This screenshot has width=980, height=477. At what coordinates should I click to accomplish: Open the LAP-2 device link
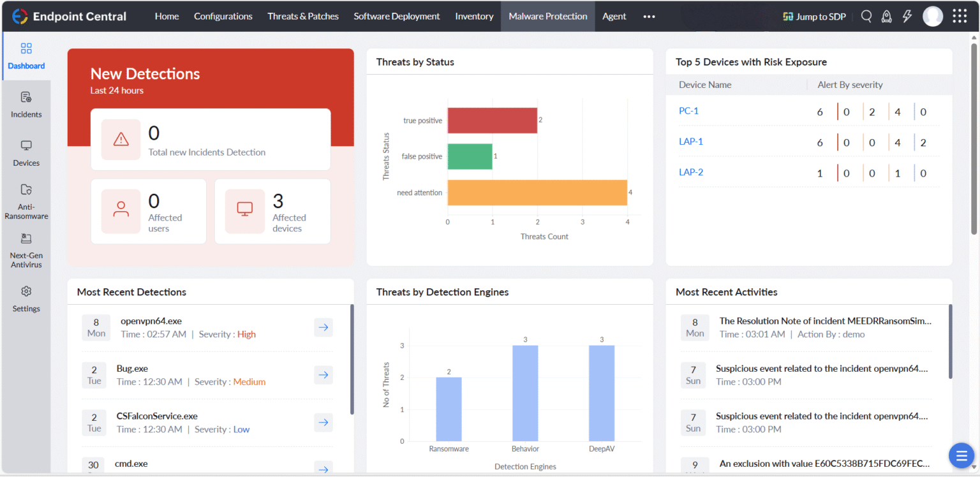691,172
